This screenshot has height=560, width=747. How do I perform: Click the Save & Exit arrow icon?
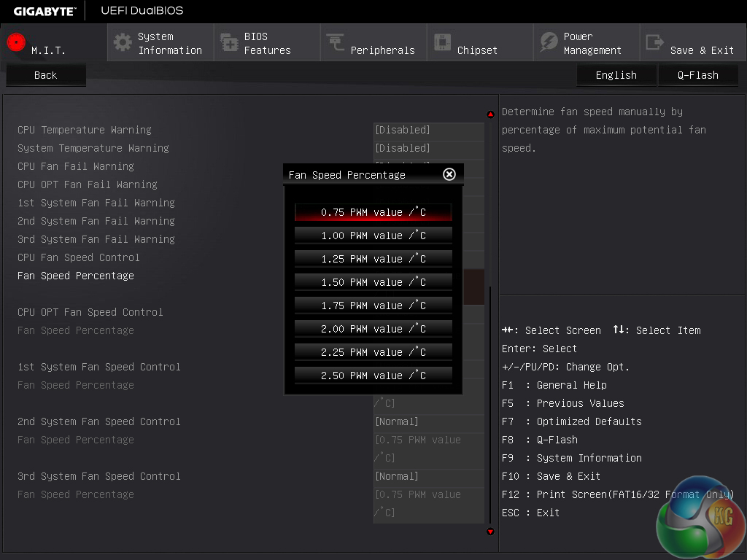[655, 42]
